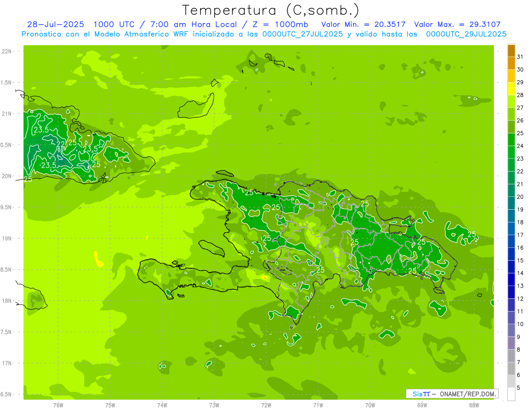
Task: Click the color bar segment between 24 and 25
Action: pyautogui.click(x=511, y=140)
